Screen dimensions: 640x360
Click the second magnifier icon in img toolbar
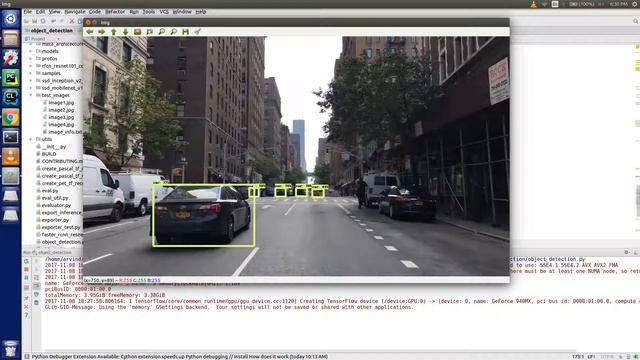click(173, 31)
